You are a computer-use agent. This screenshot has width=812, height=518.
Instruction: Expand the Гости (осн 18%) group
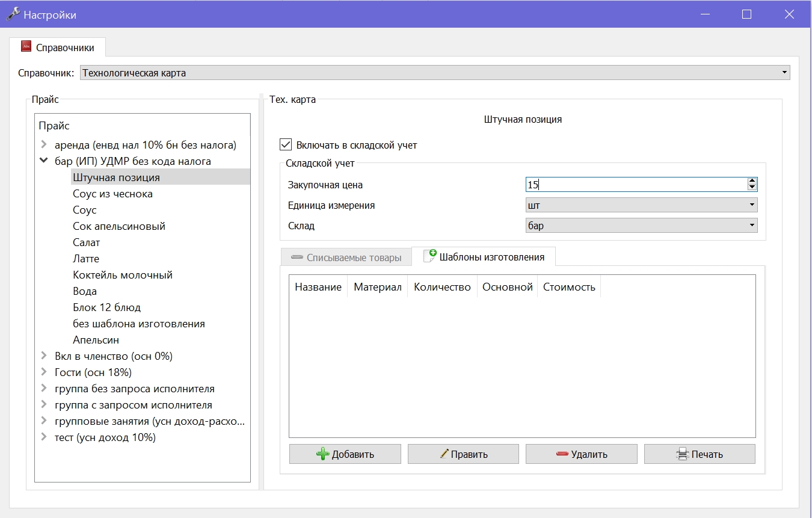click(44, 372)
